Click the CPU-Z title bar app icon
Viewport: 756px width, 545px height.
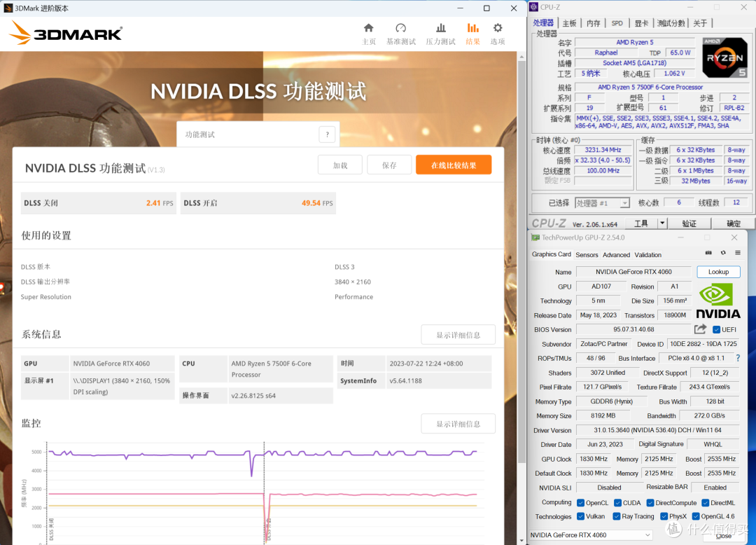(x=533, y=7)
